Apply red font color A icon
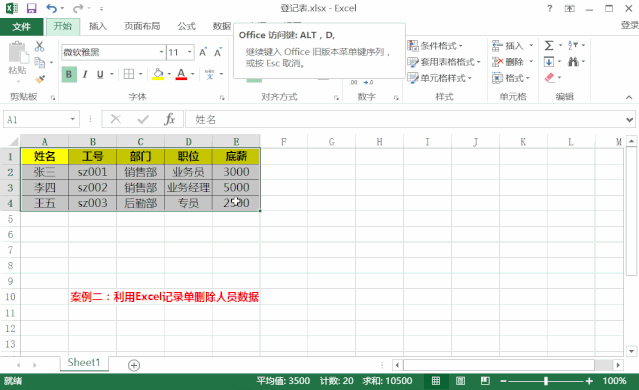639x390 pixels. [181, 74]
